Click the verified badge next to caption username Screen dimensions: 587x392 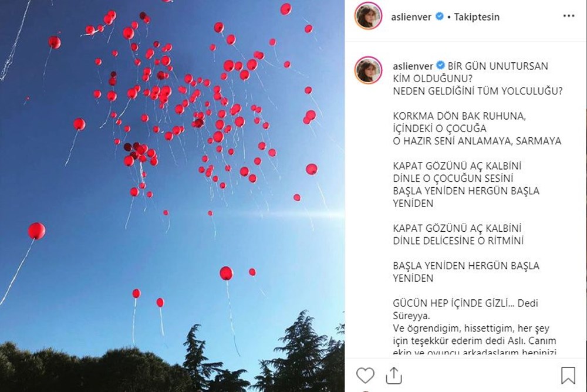tap(441, 66)
